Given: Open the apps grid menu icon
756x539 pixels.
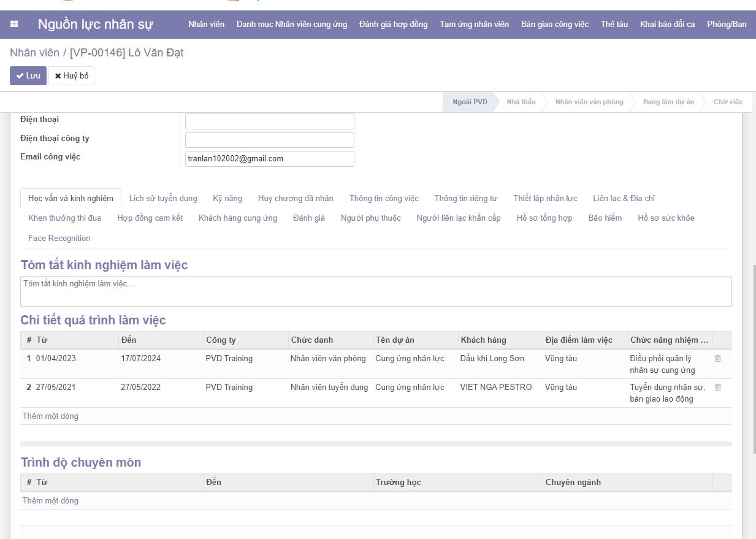Looking at the screenshot, I should point(14,25).
